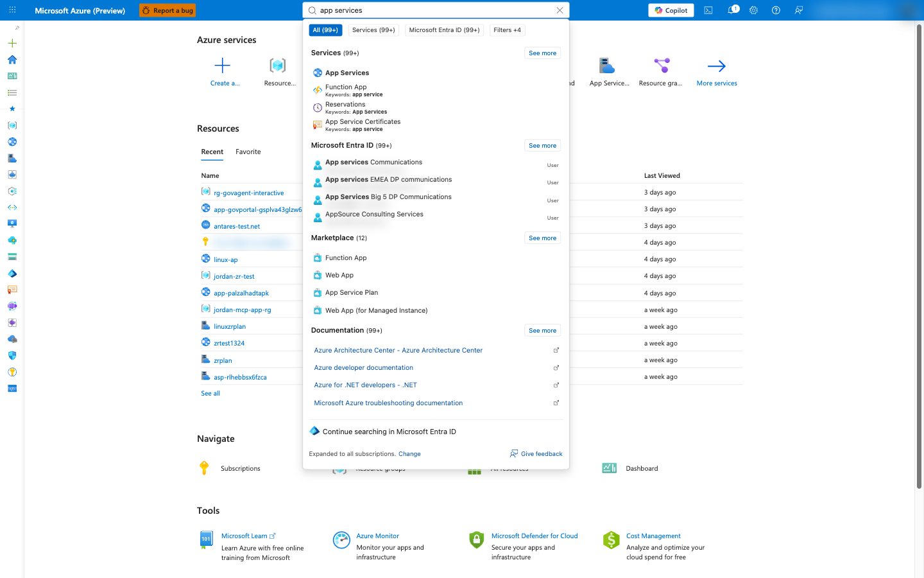The image size is (924, 578).
Task: Open portal settings gear
Action: point(753,10)
